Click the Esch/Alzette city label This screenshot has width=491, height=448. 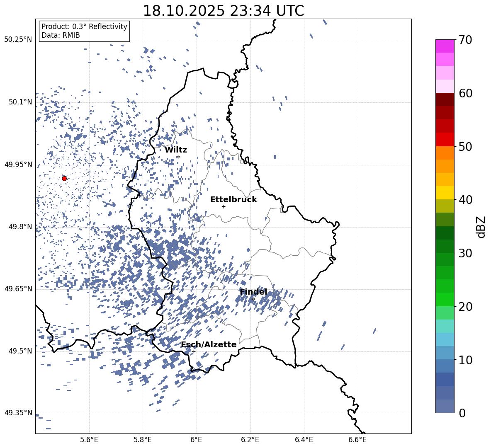tap(209, 344)
